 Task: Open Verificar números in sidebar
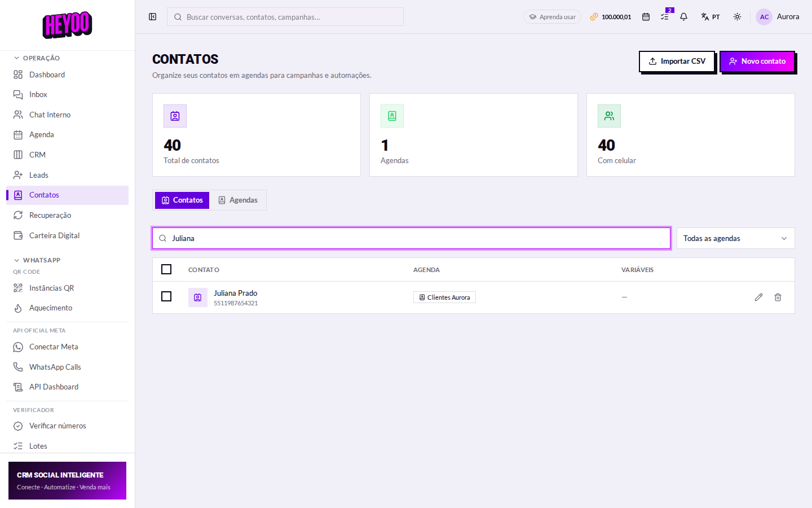(67, 426)
